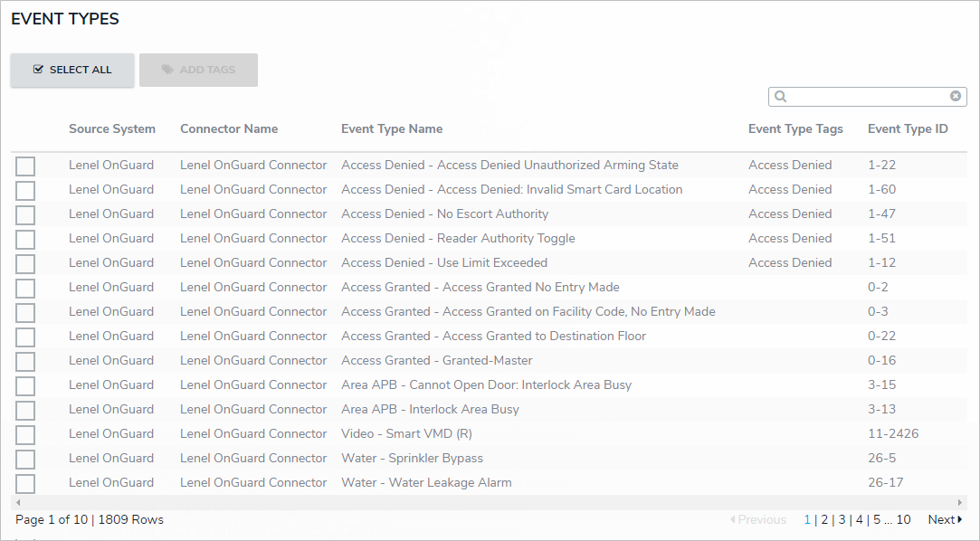Select the Water Leakage Alarm row checkbox

(25, 484)
